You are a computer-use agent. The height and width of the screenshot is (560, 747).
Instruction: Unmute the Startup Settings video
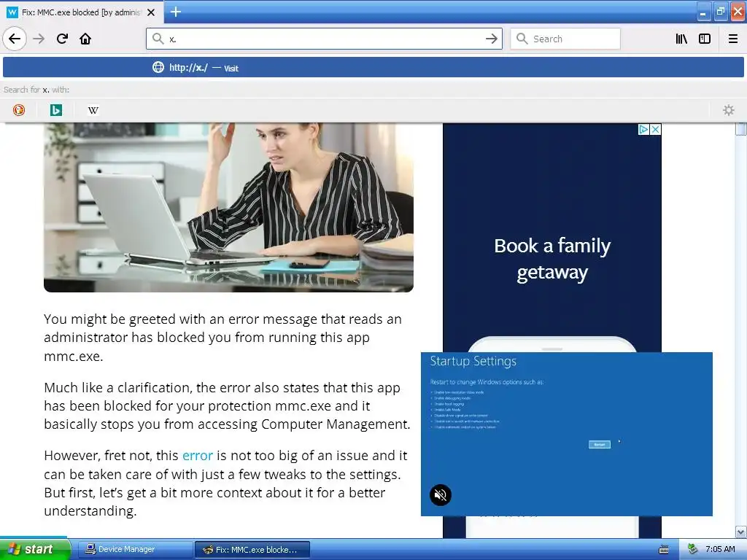pos(441,495)
